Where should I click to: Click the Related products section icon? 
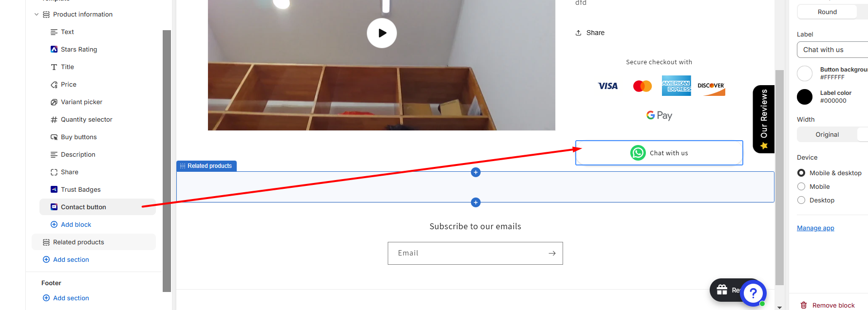(x=46, y=242)
